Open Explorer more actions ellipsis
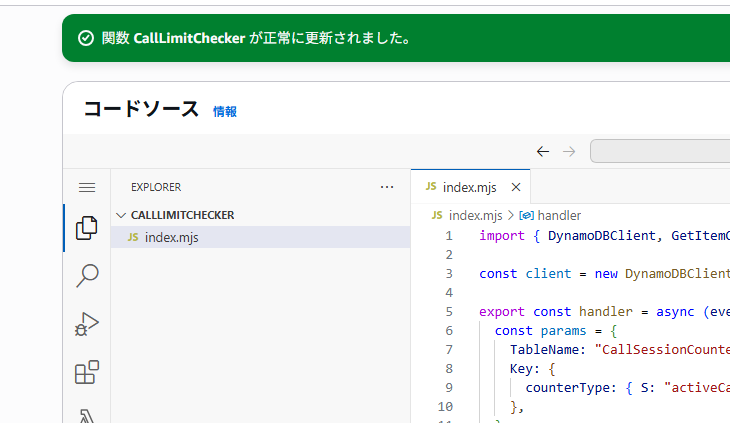Image resolution: width=730 pixels, height=423 pixels. pyautogui.click(x=387, y=187)
